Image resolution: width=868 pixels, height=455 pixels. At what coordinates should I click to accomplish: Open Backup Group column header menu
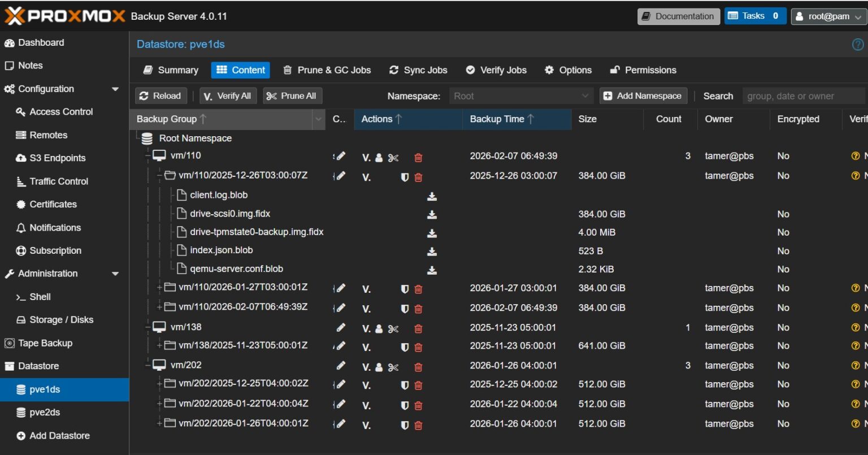point(319,119)
